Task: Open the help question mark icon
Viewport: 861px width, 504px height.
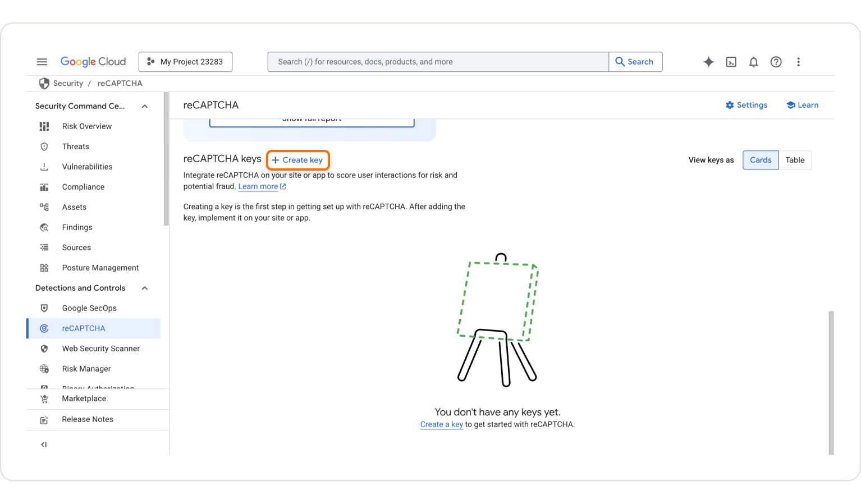Action: point(776,62)
